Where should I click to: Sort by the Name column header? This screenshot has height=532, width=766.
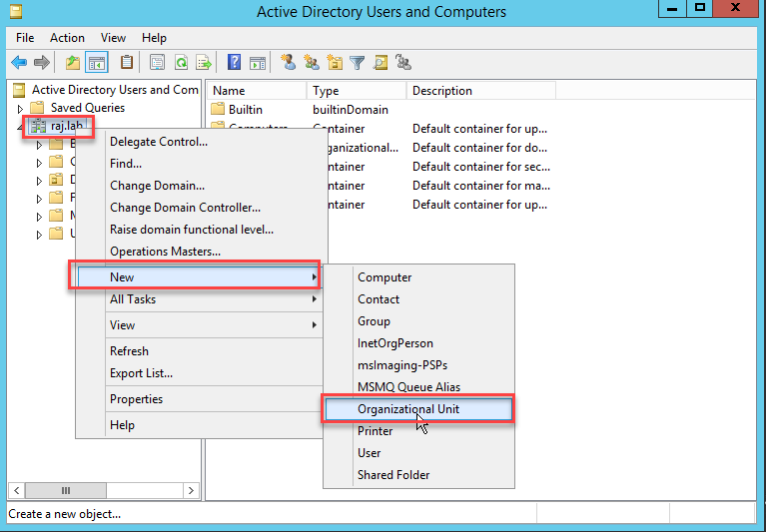pyautogui.click(x=257, y=91)
